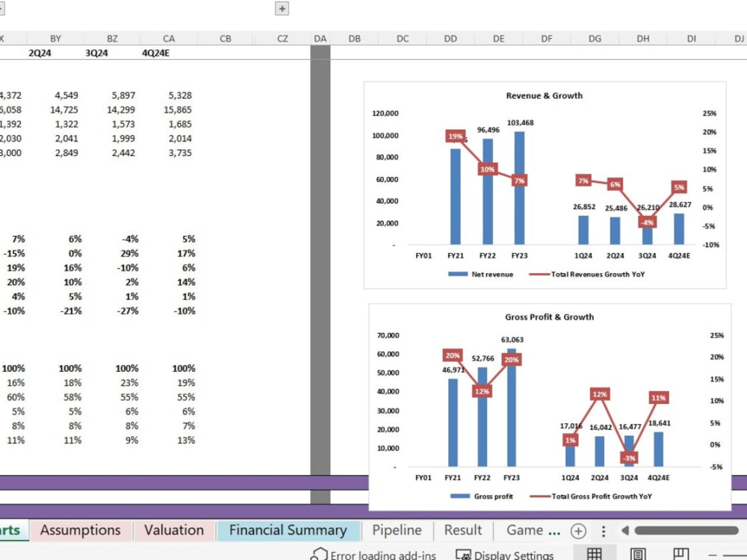Click the 11% gross profit growth marker
The image size is (747, 560).
click(658, 398)
